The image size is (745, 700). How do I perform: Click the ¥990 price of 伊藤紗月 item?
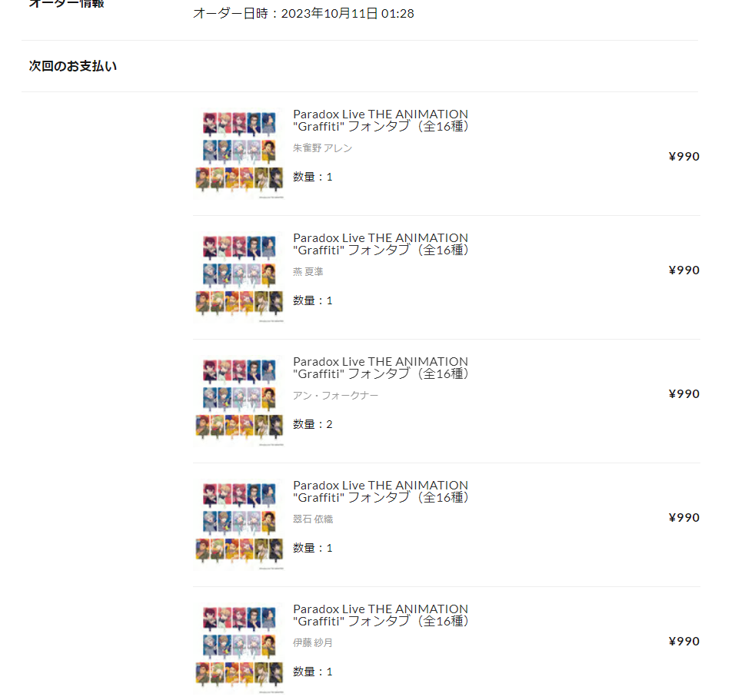(683, 642)
